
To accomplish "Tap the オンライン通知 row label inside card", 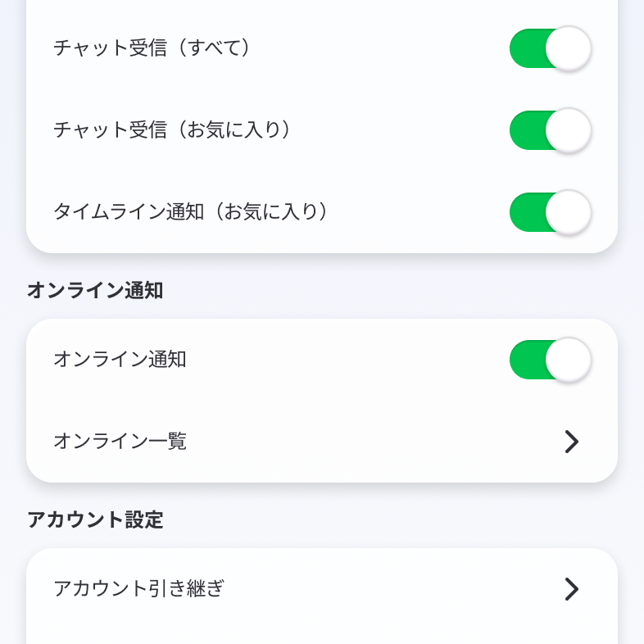I will coord(120,360).
